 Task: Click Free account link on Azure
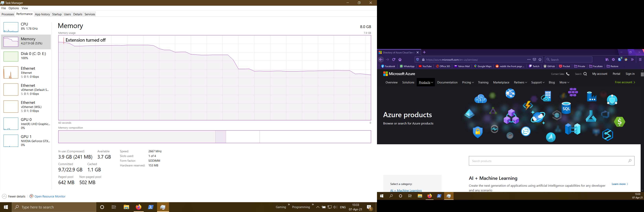[625, 82]
